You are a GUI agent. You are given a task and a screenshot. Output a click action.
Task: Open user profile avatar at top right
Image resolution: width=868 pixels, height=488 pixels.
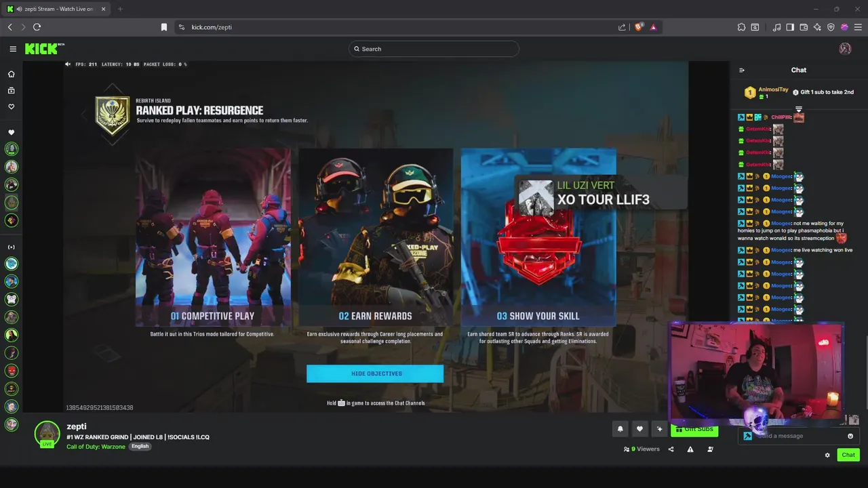845,49
